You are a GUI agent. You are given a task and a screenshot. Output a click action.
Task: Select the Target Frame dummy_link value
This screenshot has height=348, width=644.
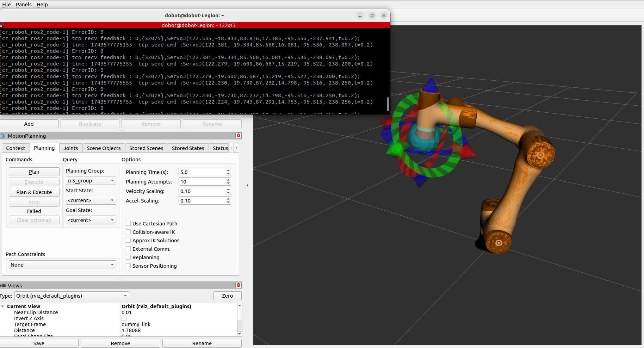point(136,324)
